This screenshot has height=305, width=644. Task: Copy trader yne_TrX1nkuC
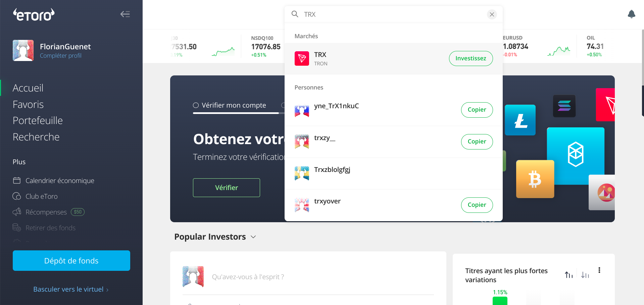click(477, 110)
